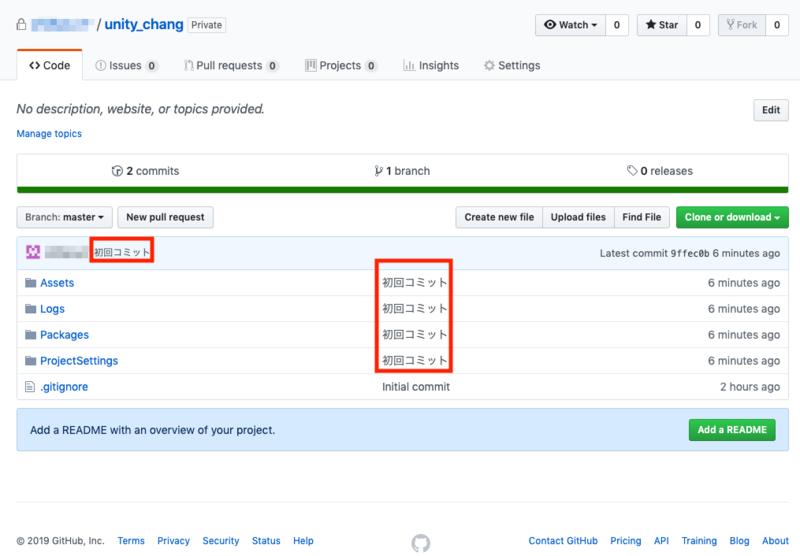The height and width of the screenshot is (556, 800).
Task: Click Contact GitHub in footer
Action: pyautogui.click(x=563, y=541)
